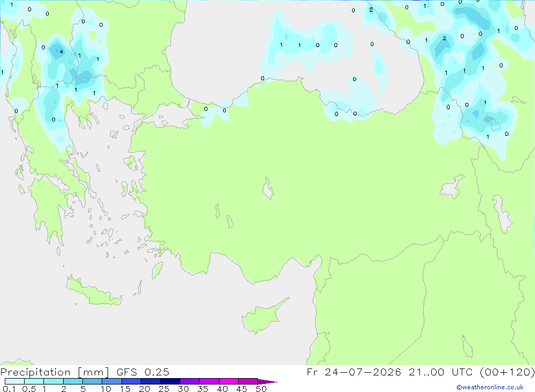The width and height of the screenshot is (535, 392).
Task: Click the legend label "10"
Action: pos(106,389)
